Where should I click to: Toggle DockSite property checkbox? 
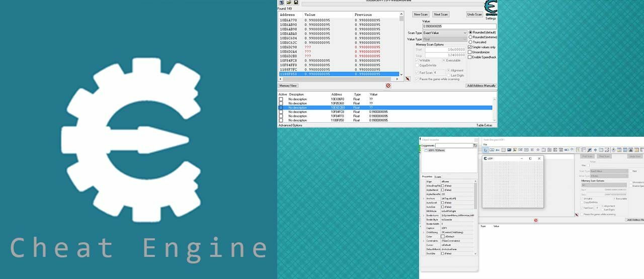coord(442,253)
